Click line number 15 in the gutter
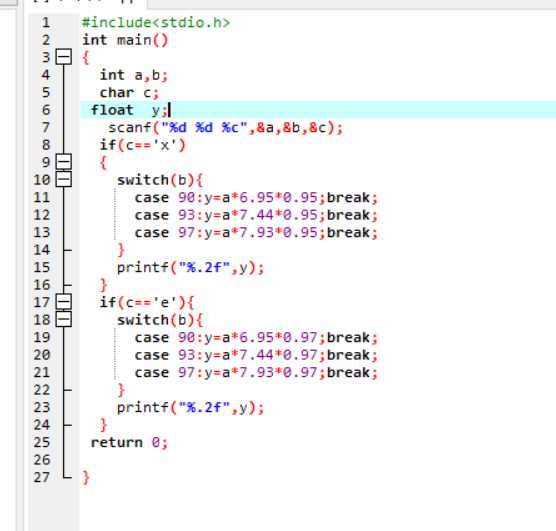556x531 pixels. (42, 267)
